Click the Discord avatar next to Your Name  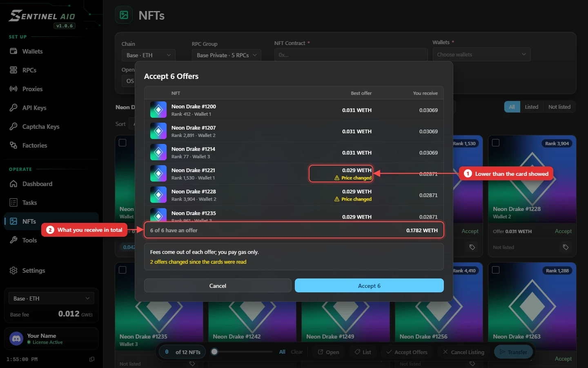[x=16, y=339]
